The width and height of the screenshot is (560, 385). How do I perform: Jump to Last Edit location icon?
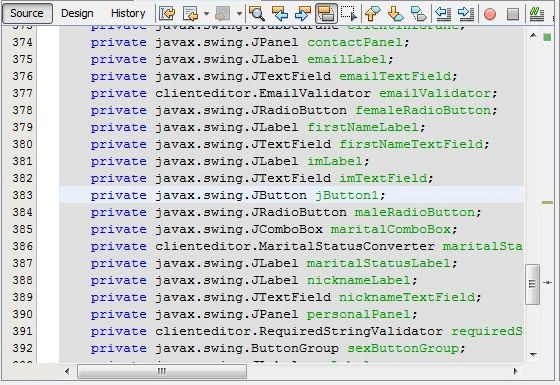(x=167, y=14)
